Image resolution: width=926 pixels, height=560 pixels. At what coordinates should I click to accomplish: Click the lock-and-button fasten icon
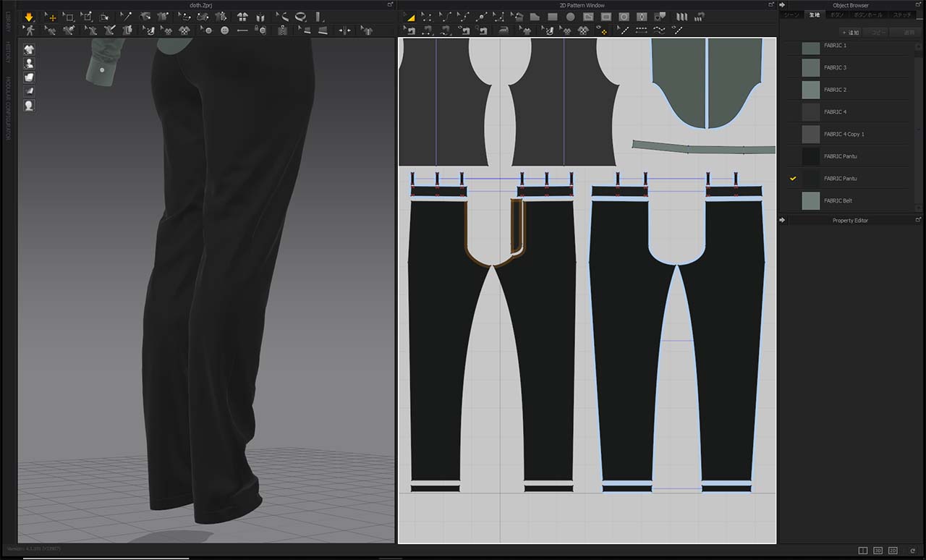pos(260,30)
